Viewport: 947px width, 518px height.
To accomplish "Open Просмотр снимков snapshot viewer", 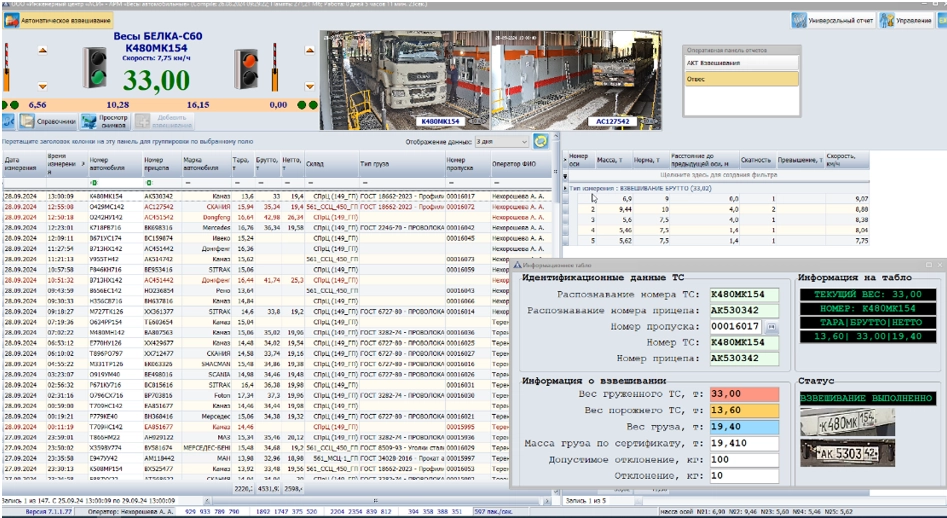I will click(103, 121).
